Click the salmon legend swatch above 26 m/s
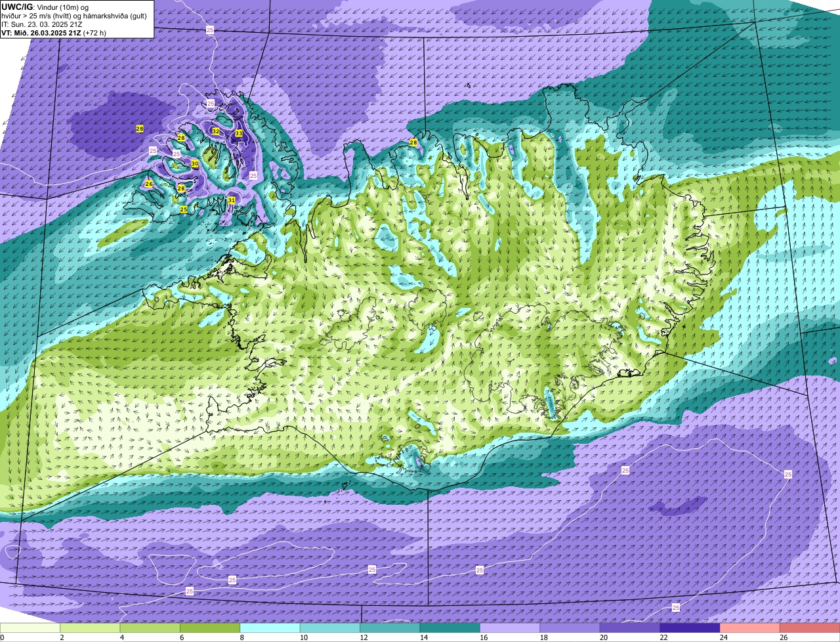Screen dimensions: 840x642 click(810, 628)
